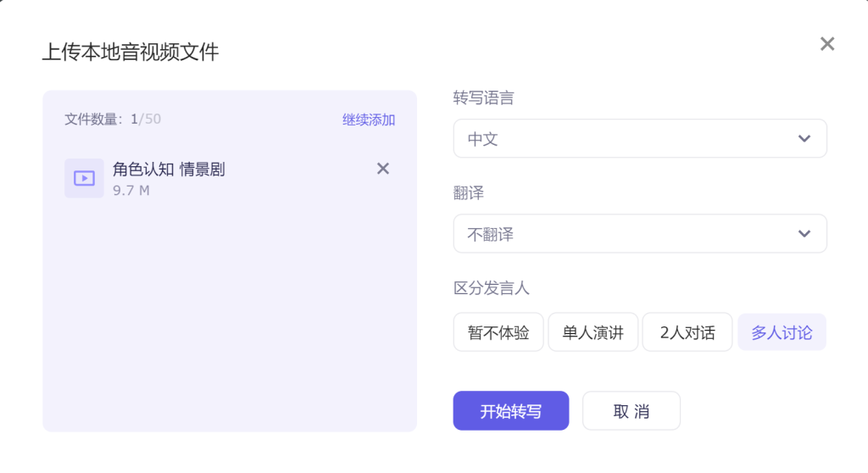Click the 文件数量 1/50 counter
868x473 pixels.
pyautogui.click(x=113, y=120)
